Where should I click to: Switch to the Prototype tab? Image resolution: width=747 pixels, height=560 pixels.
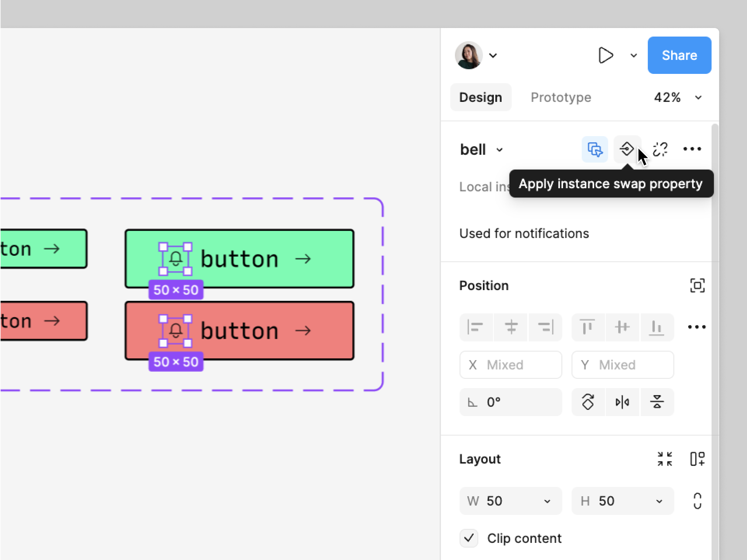pos(561,97)
